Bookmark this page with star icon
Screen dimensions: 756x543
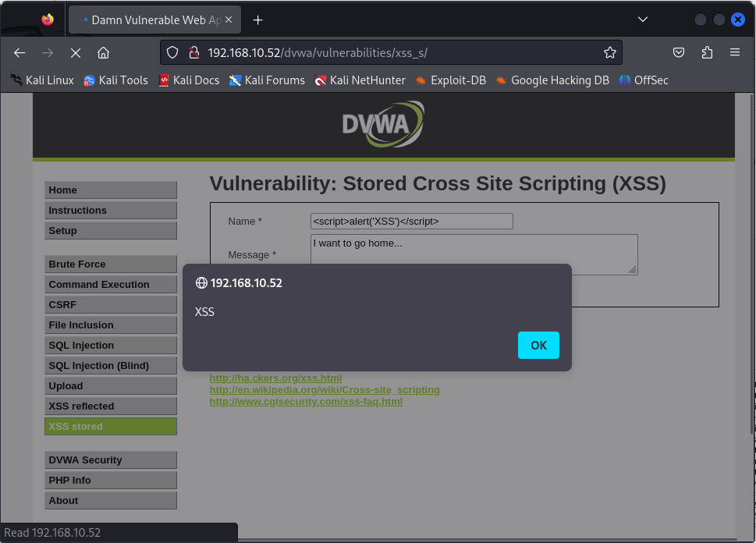(610, 52)
